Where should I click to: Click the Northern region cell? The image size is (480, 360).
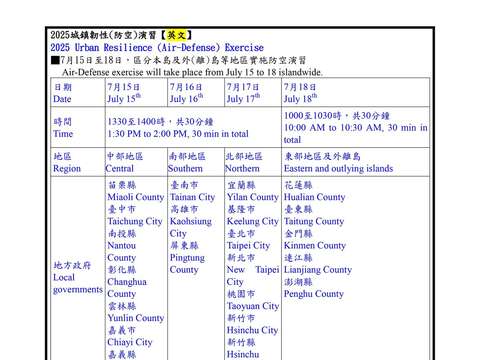253,162
